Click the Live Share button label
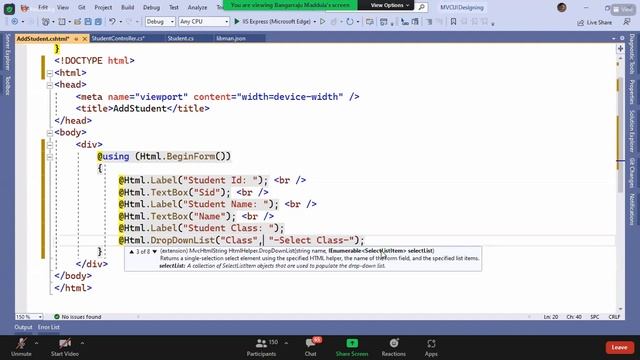This screenshot has width=640, height=360. (599, 22)
